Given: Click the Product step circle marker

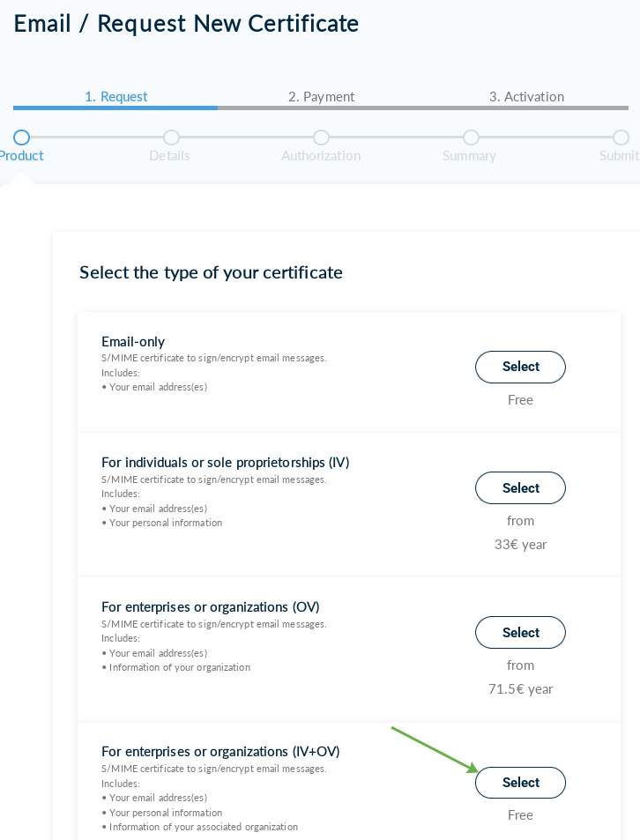Looking at the screenshot, I should (22, 138).
